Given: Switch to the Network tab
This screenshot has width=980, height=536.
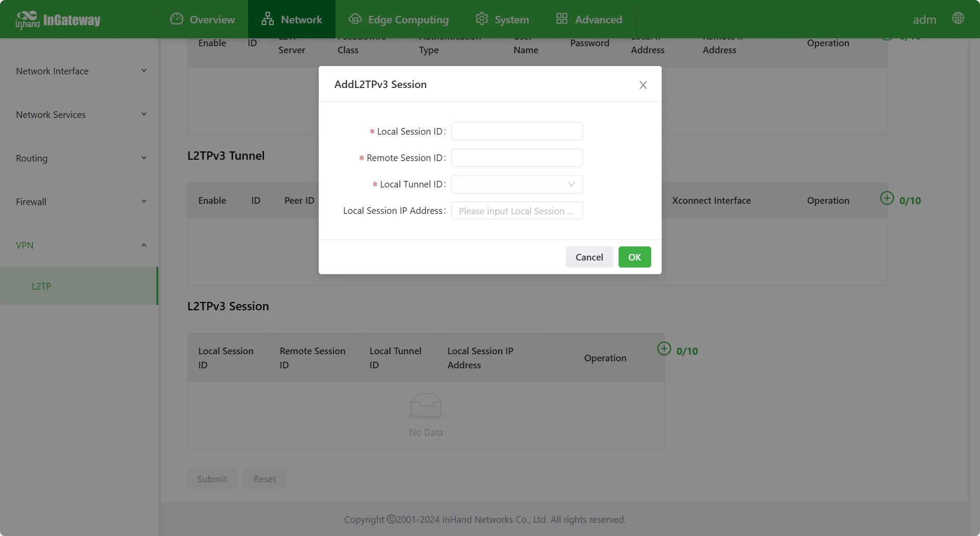Looking at the screenshot, I should [x=291, y=19].
